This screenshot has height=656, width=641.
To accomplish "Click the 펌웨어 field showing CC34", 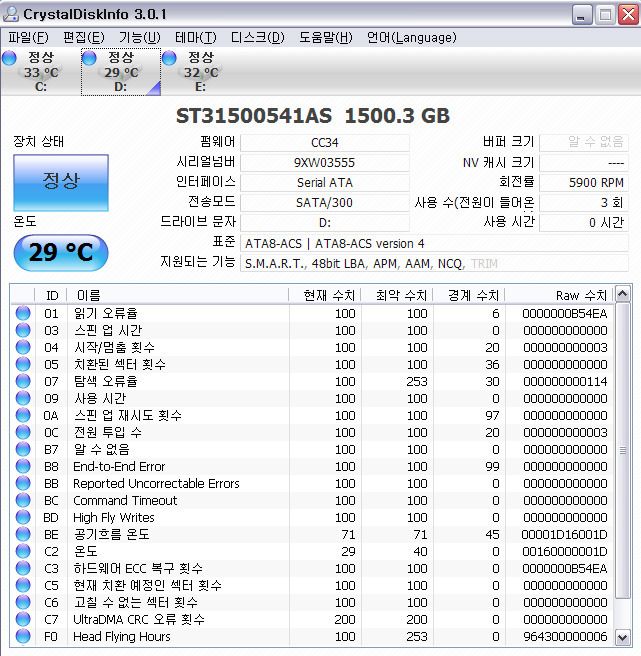I will [x=325, y=143].
